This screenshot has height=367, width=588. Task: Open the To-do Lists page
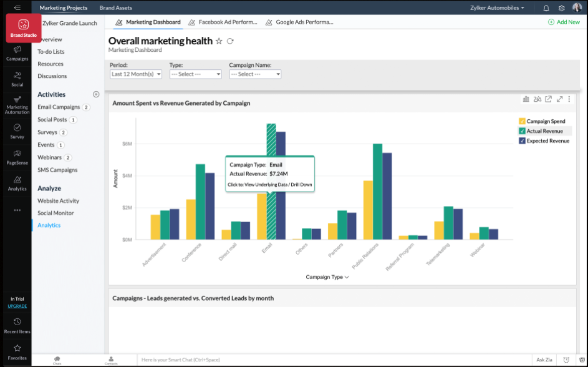click(51, 51)
